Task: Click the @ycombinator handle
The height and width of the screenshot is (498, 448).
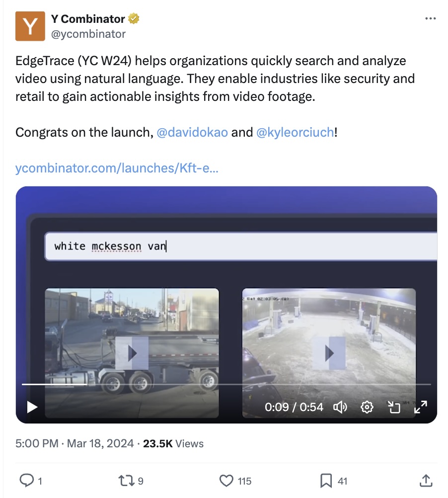Action: 88,34
